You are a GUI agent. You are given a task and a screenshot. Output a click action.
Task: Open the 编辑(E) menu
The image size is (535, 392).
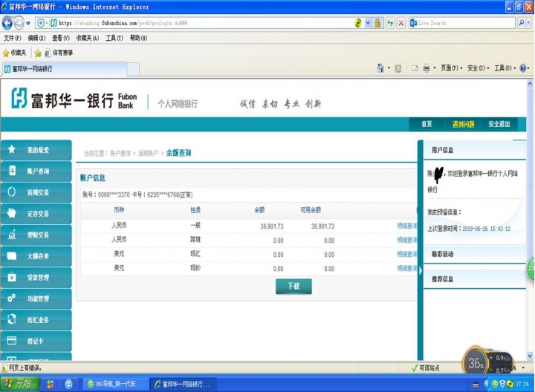[x=36, y=38]
